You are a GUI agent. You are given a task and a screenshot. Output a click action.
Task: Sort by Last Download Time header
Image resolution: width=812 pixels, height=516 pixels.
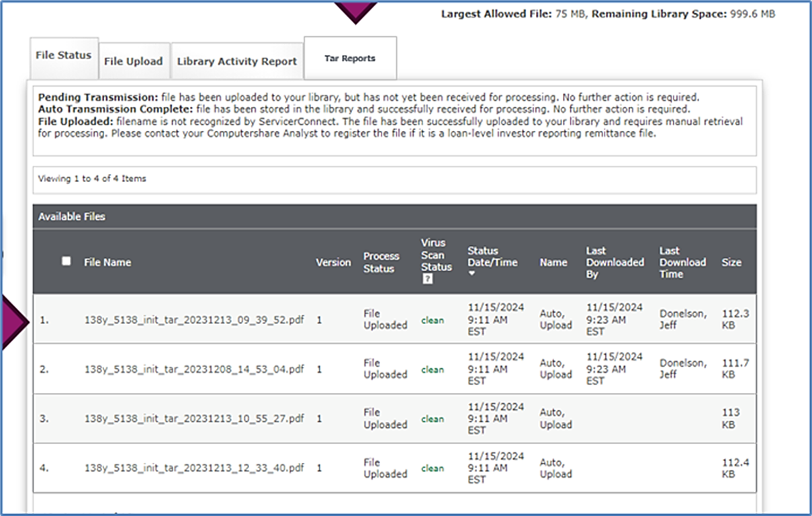[x=682, y=262]
